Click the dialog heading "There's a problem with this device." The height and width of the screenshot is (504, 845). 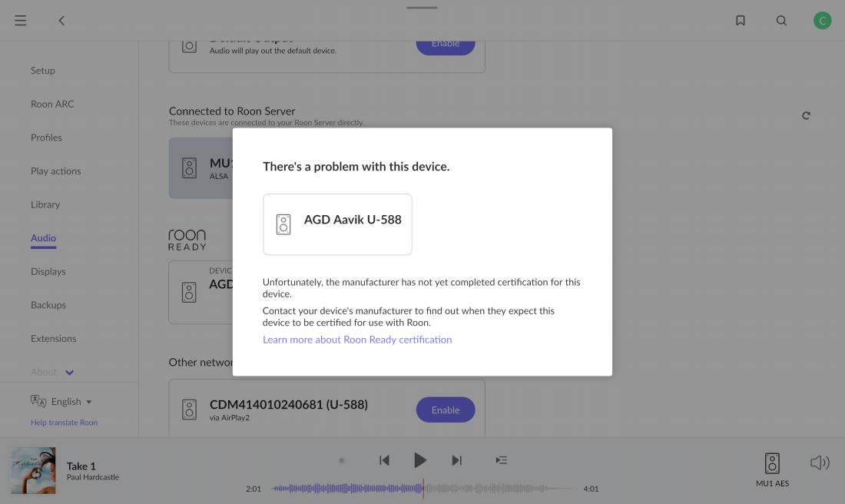pyautogui.click(x=356, y=167)
